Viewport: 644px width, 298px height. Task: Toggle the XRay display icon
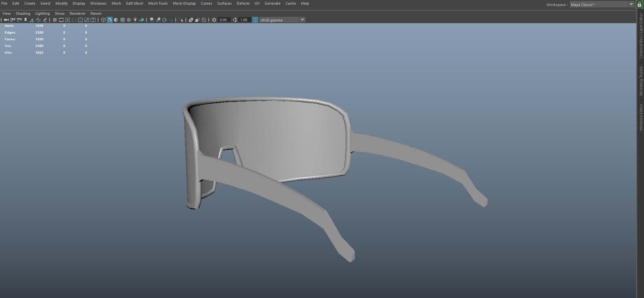click(x=191, y=20)
